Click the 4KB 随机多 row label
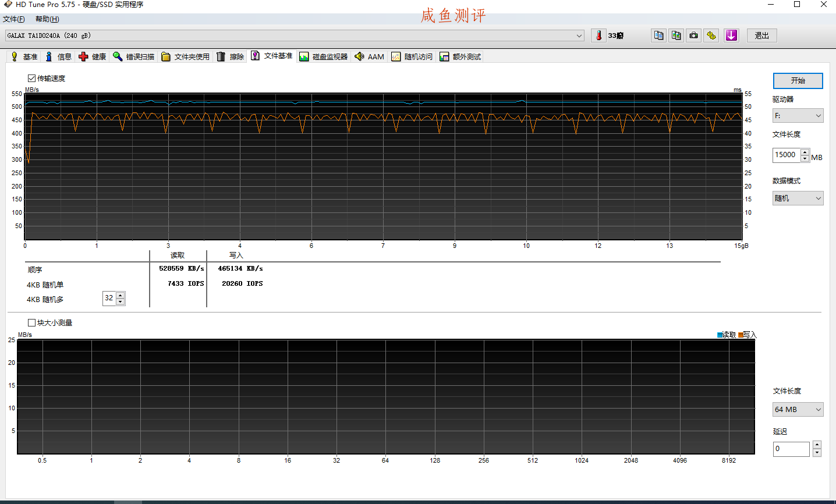Image resolution: width=836 pixels, height=504 pixels. click(45, 300)
